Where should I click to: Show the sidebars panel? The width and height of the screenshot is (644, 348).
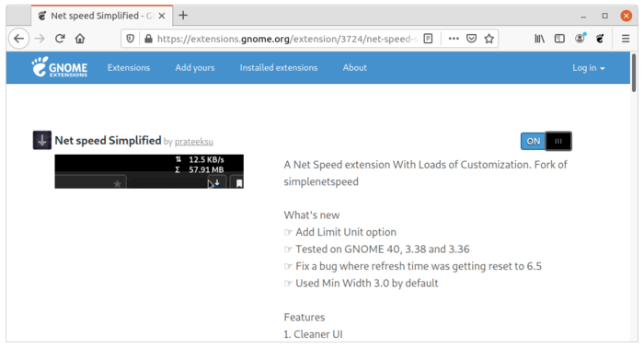pos(559,39)
